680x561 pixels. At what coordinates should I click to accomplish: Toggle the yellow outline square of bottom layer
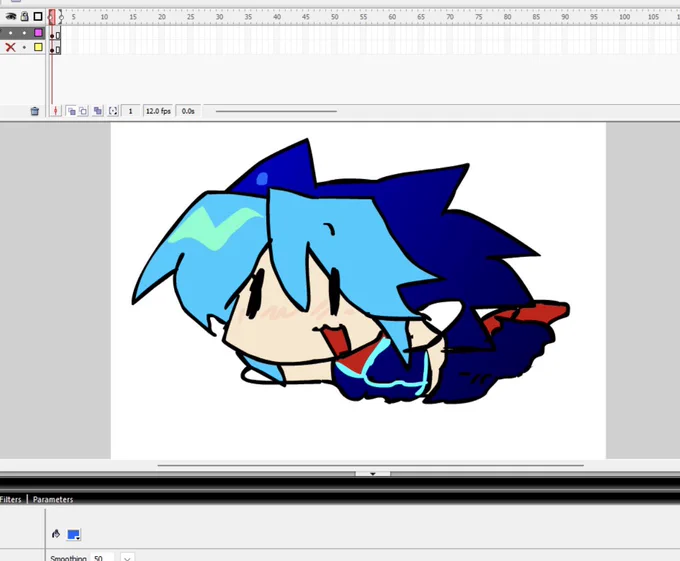click(x=38, y=47)
